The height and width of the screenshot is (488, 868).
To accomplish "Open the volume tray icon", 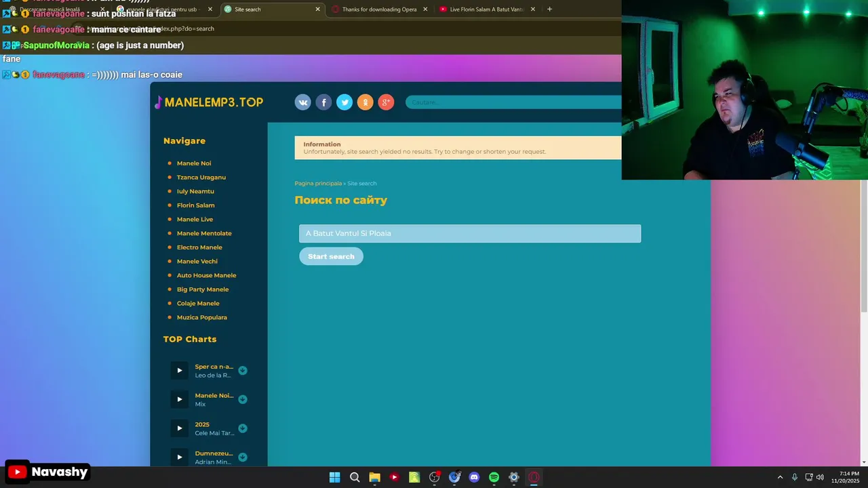I will [820, 477].
